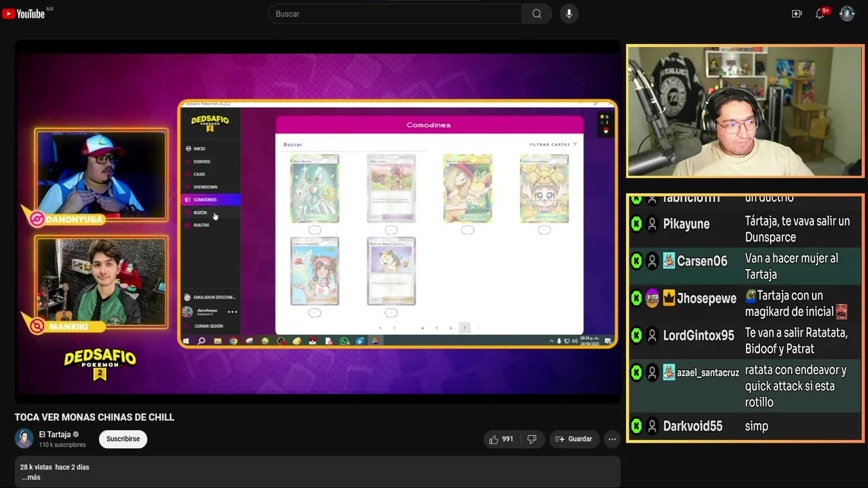Click the Dedsafio Pokémon logo in sidebar
The image size is (868, 488).
coord(210,123)
